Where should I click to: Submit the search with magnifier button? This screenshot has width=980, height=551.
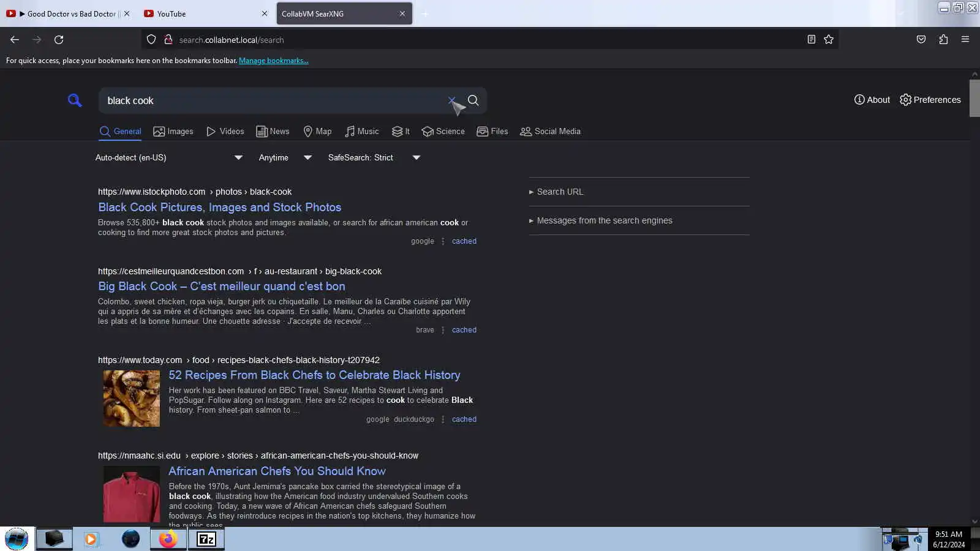473,100
